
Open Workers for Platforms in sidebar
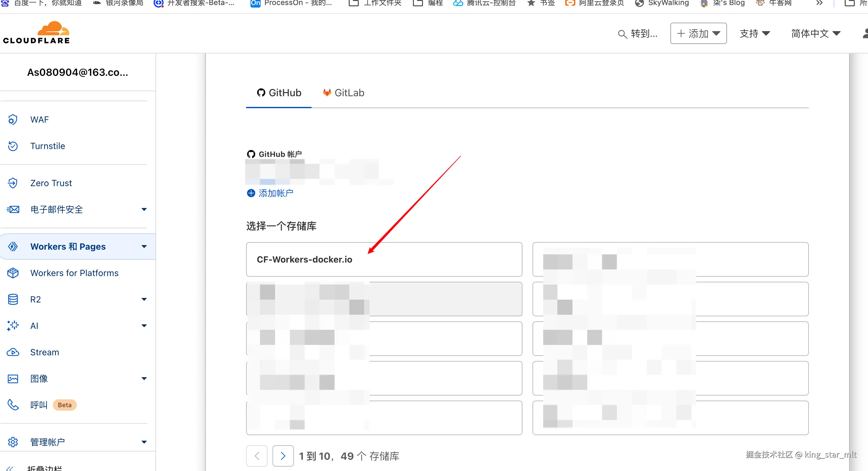point(74,273)
